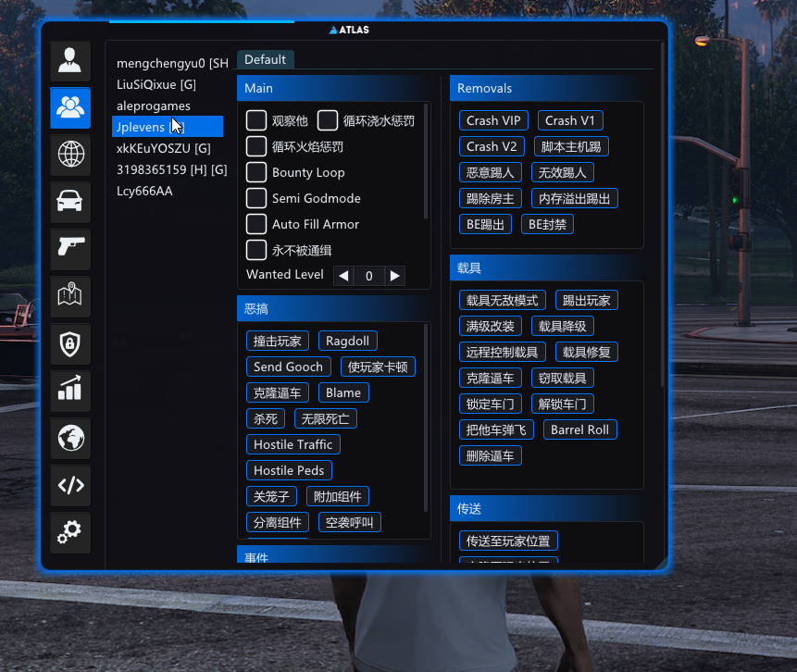Image resolution: width=797 pixels, height=672 pixels.
Task: Click the Barrel Roll button
Action: click(580, 429)
